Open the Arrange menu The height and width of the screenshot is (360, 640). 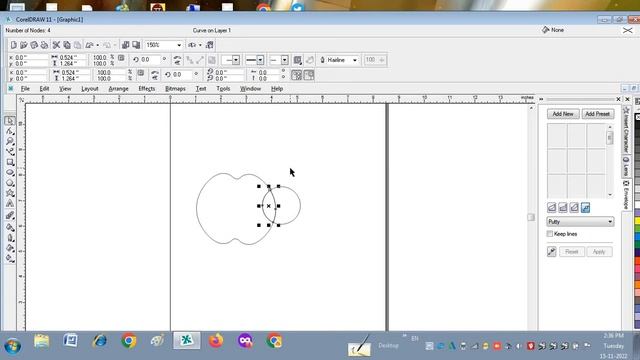(x=118, y=89)
